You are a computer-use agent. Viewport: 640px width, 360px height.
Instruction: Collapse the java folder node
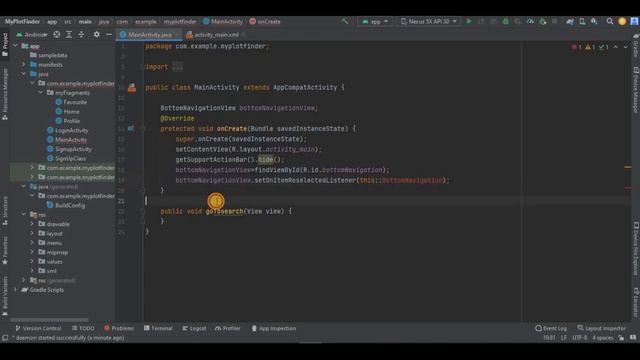coord(24,74)
